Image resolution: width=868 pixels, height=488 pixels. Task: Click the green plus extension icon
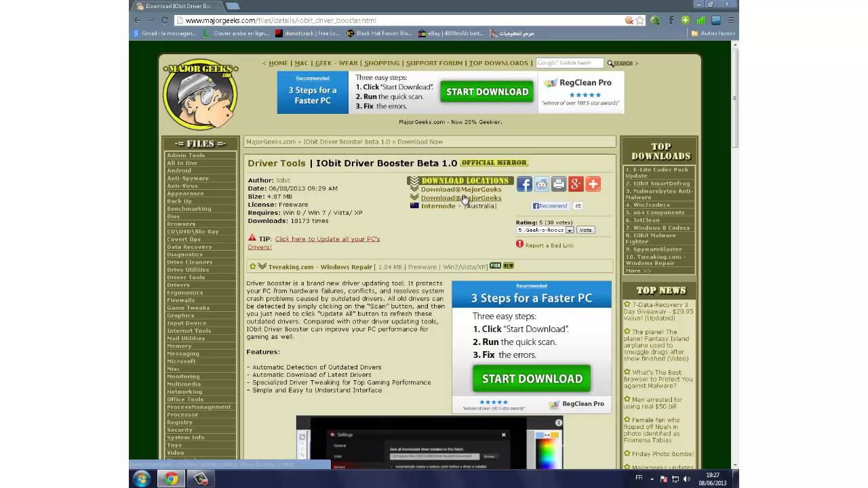pos(686,20)
